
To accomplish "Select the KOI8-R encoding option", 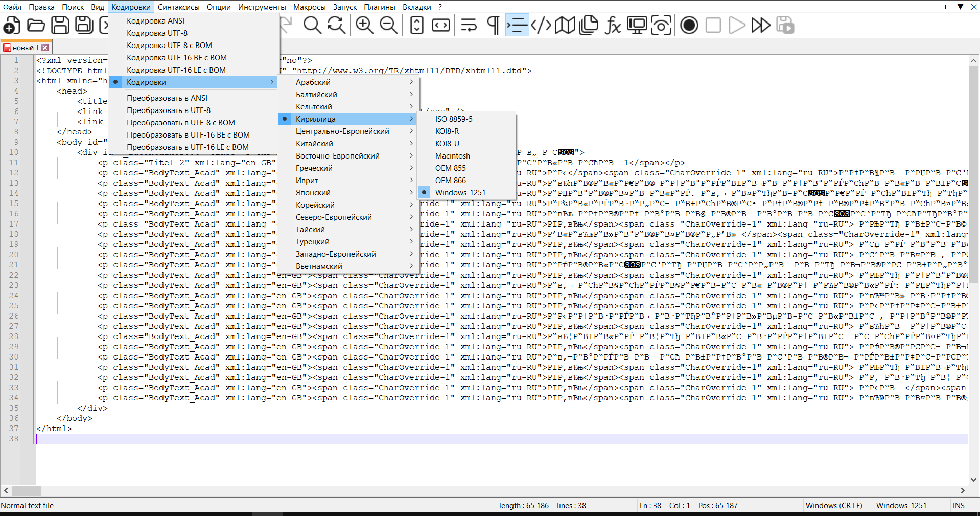I will coord(447,131).
